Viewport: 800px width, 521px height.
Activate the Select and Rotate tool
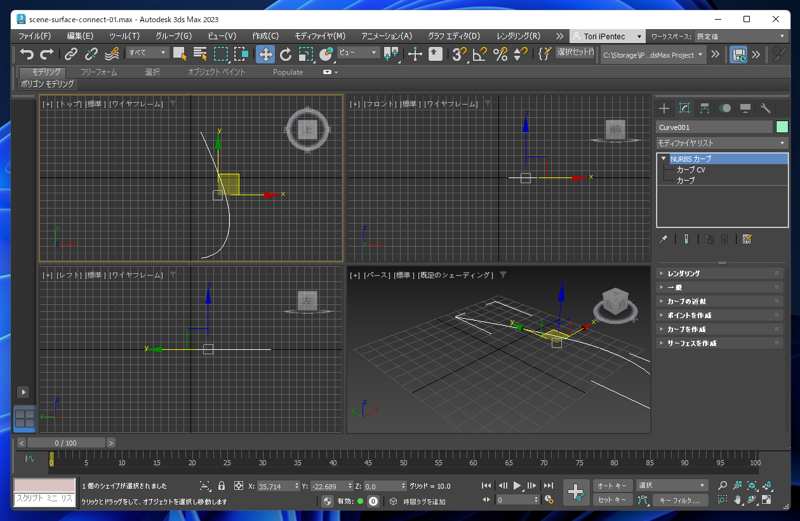[x=286, y=54]
